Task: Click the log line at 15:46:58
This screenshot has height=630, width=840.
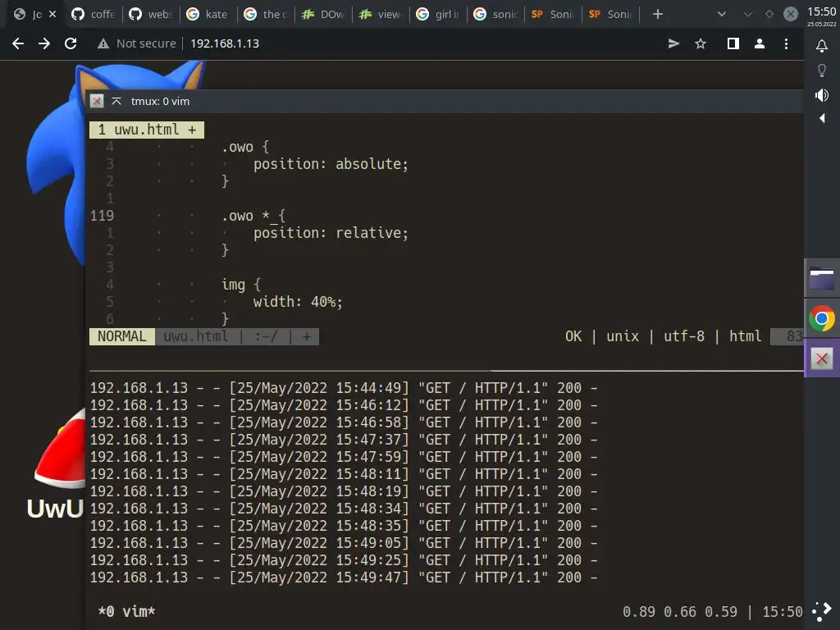Action: pyautogui.click(x=344, y=422)
